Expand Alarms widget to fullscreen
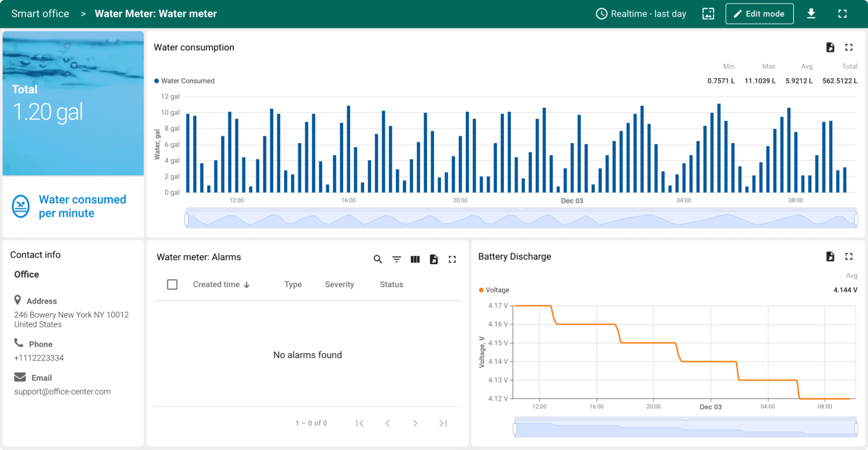This screenshot has width=868, height=450. click(x=453, y=259)
